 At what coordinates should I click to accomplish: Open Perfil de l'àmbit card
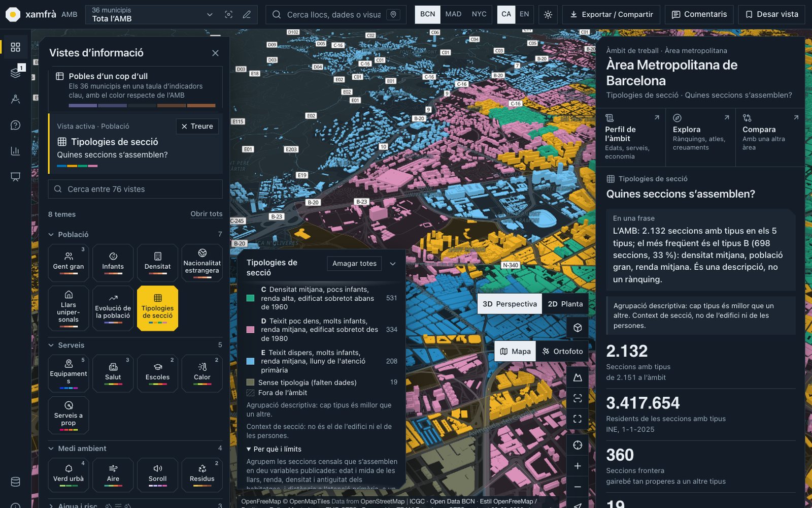click(x=631, y=137)
